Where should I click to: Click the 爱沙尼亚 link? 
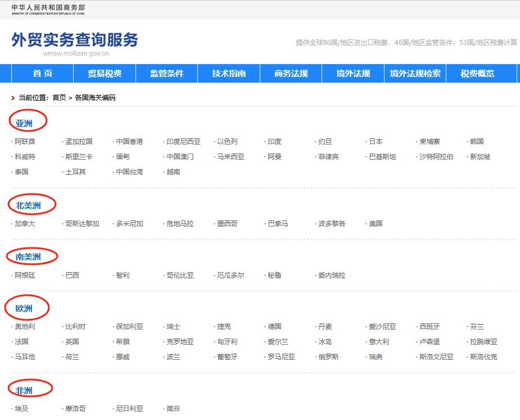pos(382,327)
